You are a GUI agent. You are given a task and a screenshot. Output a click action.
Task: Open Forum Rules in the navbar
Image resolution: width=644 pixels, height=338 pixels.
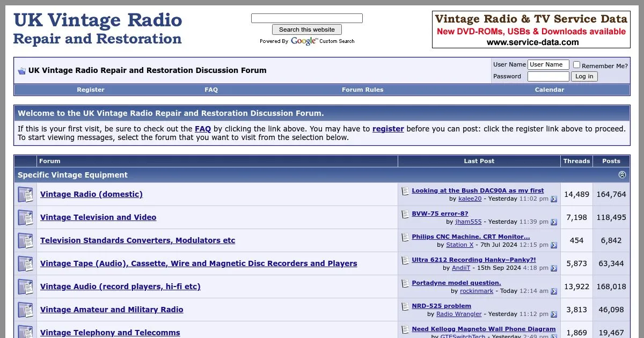[x=363, y=90]
